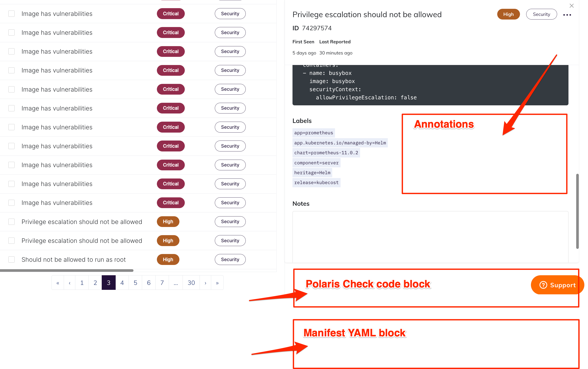Click the High badge on Privilege escalation row
Viewport: 588px width, 369px height.
[x=168, y=221]
